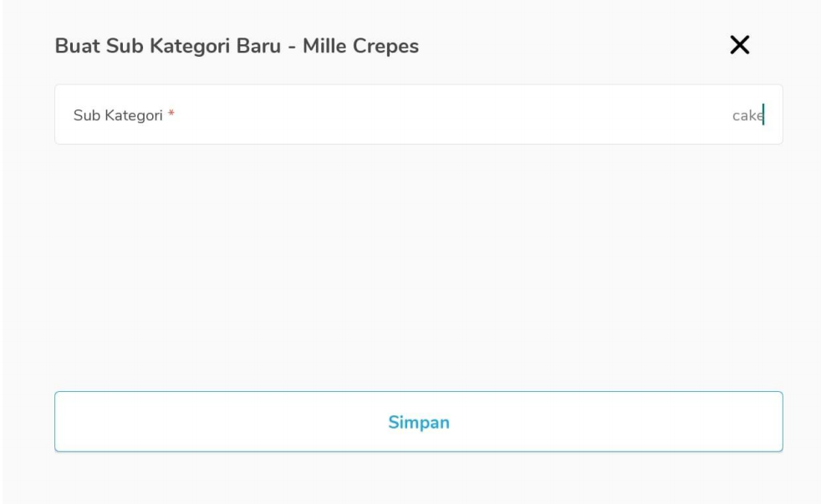Screen dimensions: 821x504
Task: Submit the form using Simpan
Action: 418,422
